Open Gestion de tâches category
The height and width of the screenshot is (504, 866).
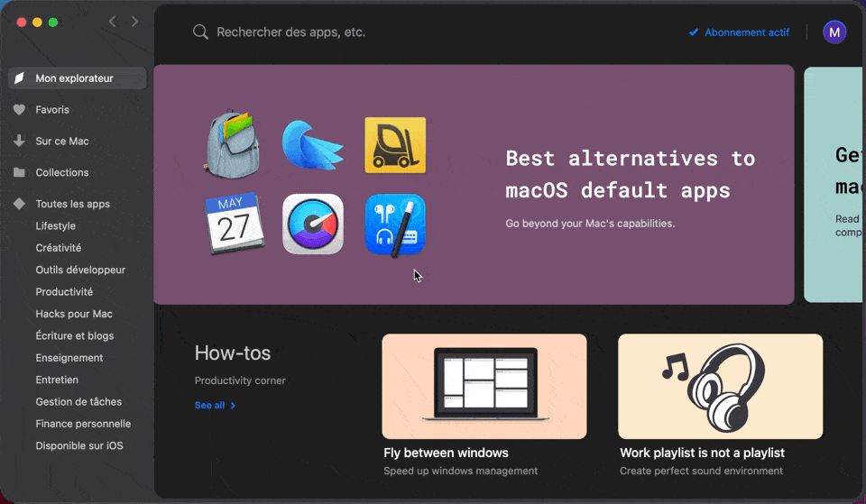tap(78, 402)
